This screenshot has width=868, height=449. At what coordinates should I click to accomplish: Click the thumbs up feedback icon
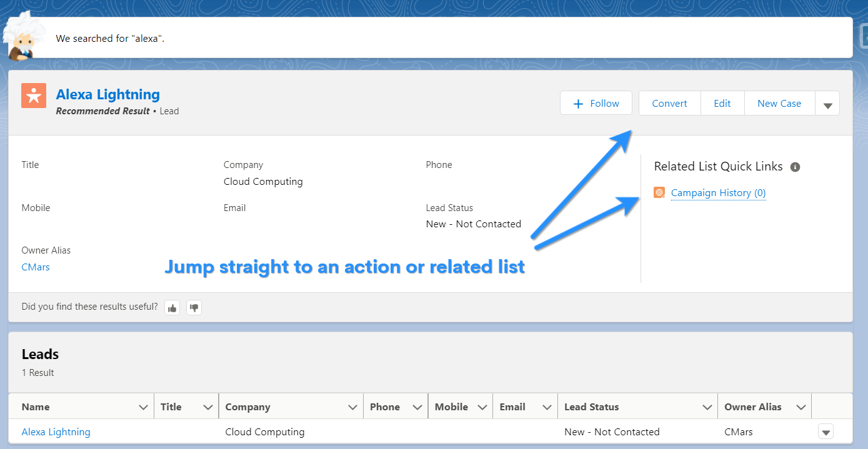[x=172, y=307]
